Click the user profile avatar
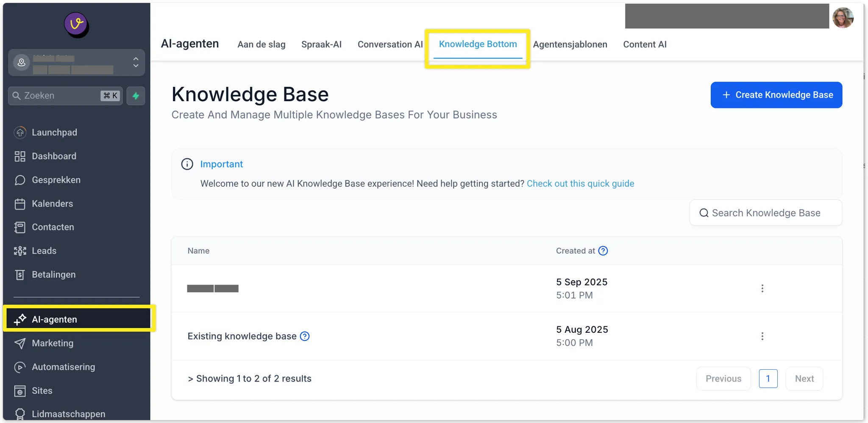 click(x=843, y=18)
